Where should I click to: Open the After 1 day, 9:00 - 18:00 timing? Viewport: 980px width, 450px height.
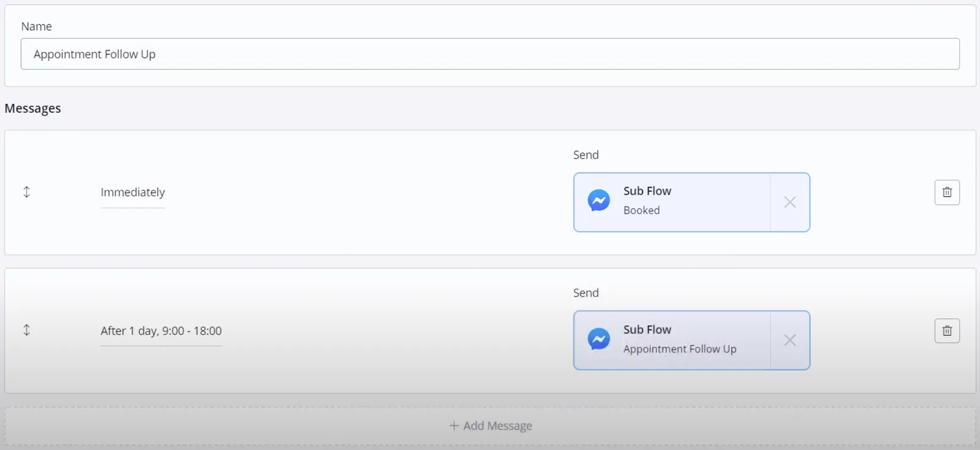(x=161, y=331)
